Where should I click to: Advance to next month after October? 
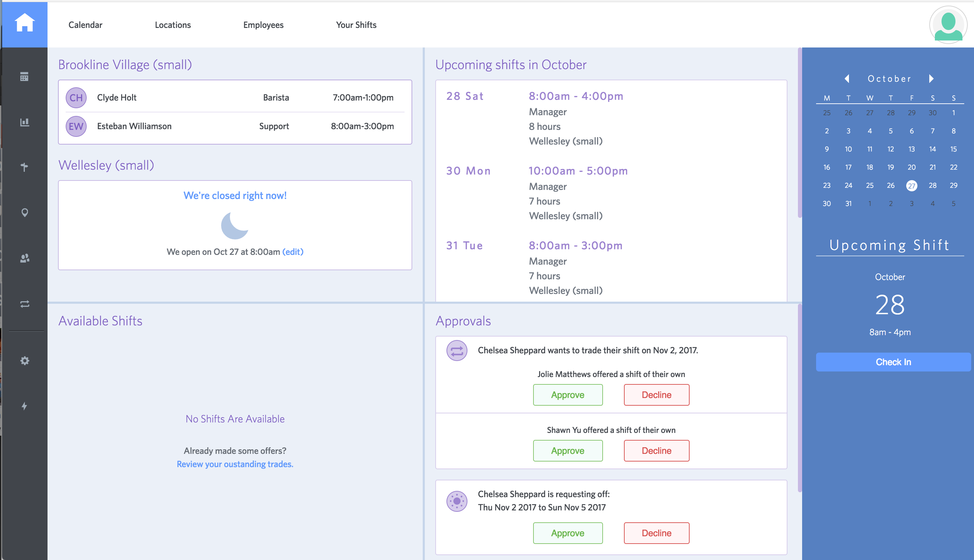coord(931,79)
